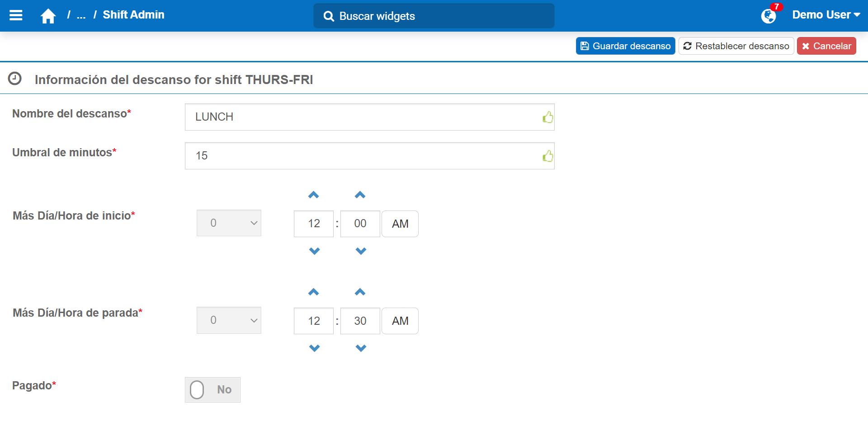Click Restablecer descanso button
The width and height of the screenshot is (868, 421).
point(736,46)
